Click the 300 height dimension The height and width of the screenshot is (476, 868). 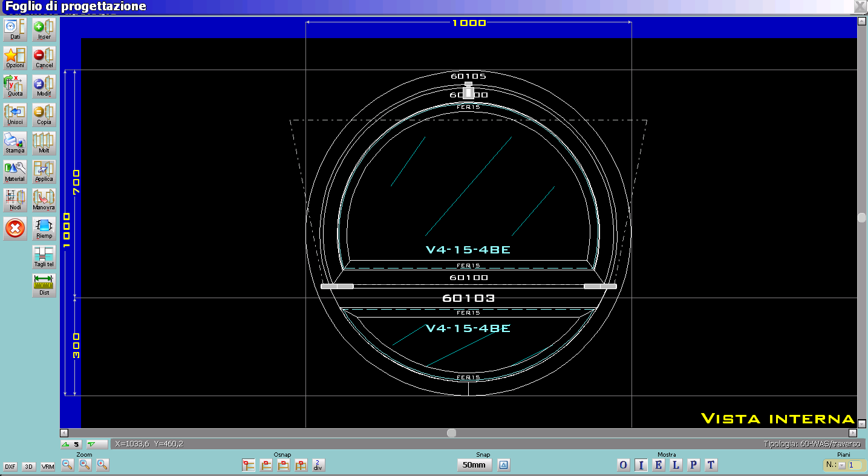(x=76, y=346)
